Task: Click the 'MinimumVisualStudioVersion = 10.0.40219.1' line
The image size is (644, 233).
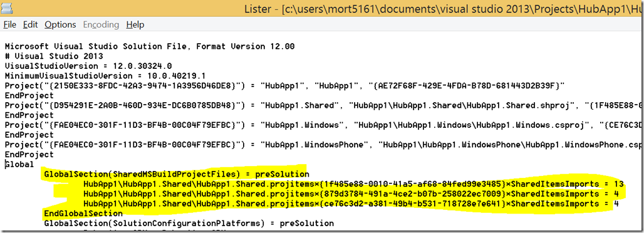Action: click(x=105, y=76)
